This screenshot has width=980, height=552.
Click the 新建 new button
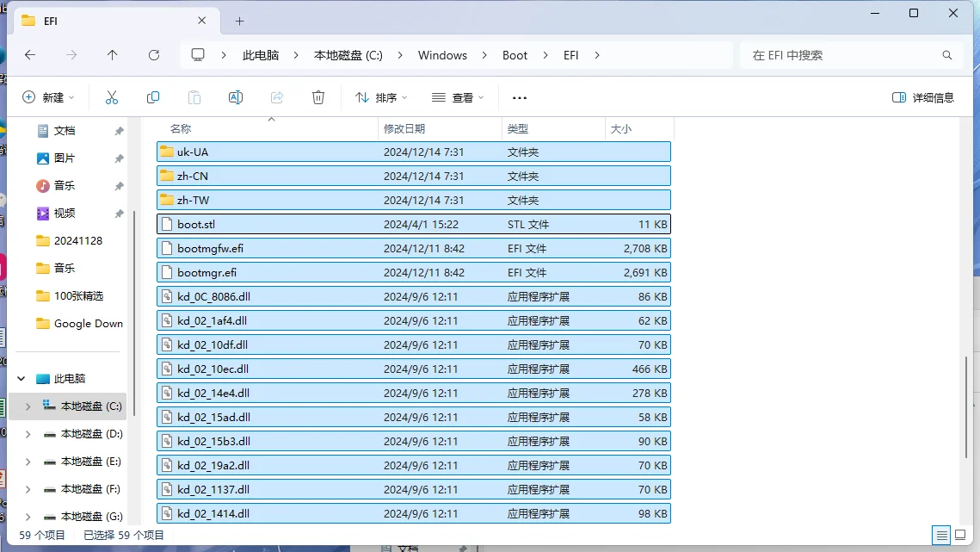[x=48, y=97]
